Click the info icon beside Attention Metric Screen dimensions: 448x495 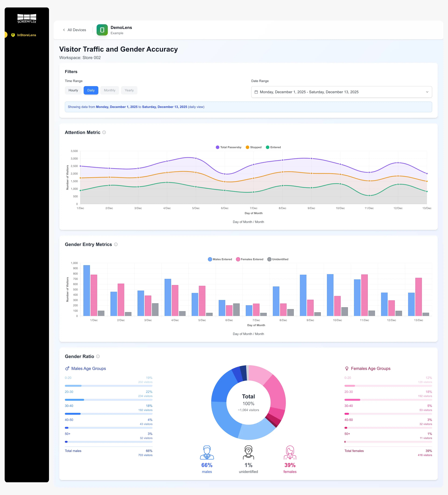tap(104, 132)
